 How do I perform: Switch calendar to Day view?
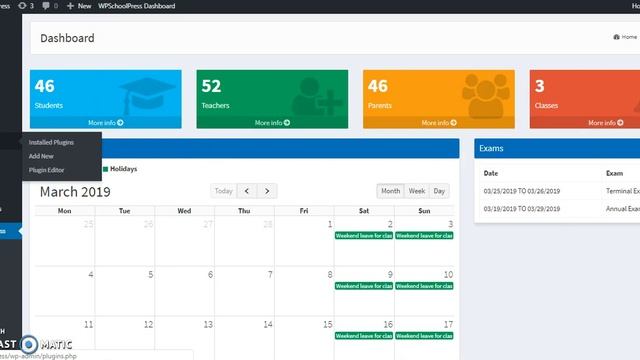(439, 191)
